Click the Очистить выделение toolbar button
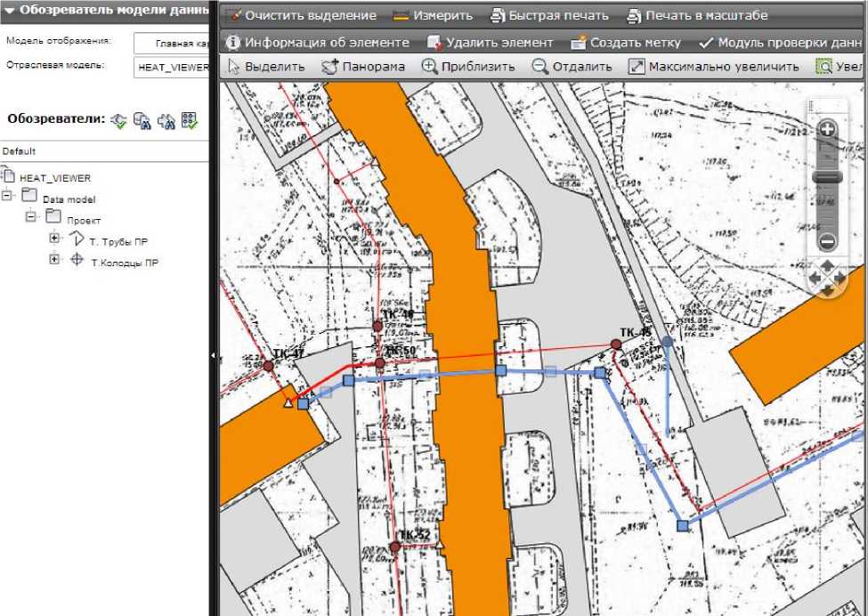868x616 pixels. [301, 16]
